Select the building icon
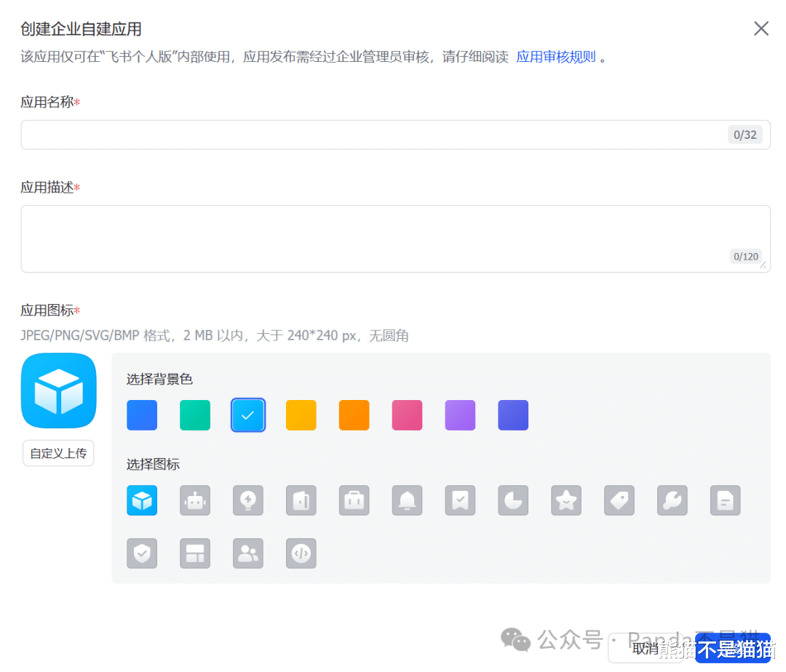The image size is (786, 672). click(x=301, y=500)
